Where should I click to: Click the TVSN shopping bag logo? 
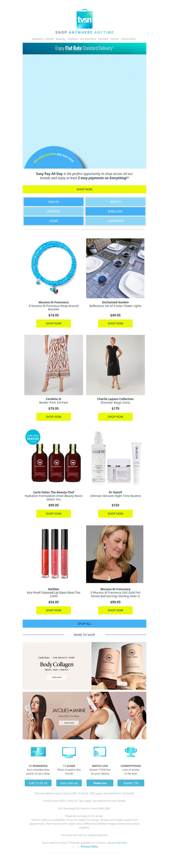(84, 19)
